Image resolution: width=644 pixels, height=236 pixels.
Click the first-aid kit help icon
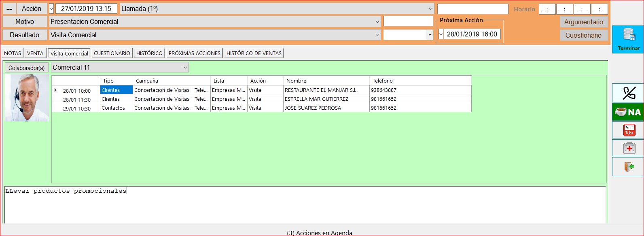pos(629,148)
